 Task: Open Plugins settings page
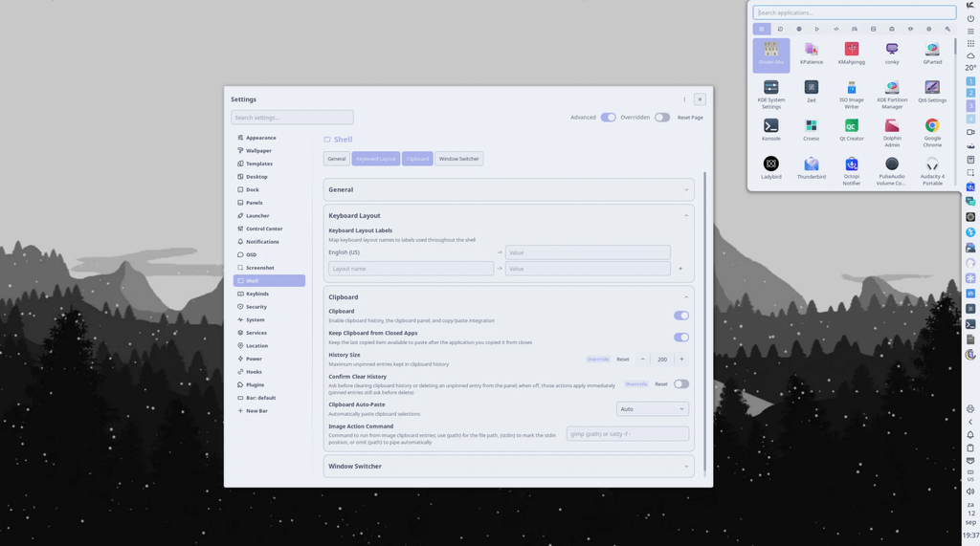click(269, 384)
